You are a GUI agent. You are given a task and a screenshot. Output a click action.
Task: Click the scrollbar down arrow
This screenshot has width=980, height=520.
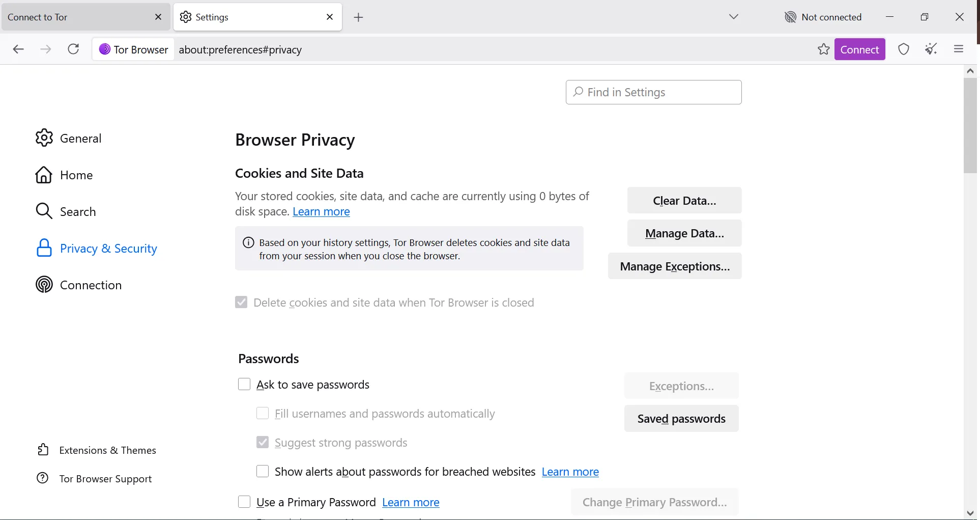pos(970,513)
